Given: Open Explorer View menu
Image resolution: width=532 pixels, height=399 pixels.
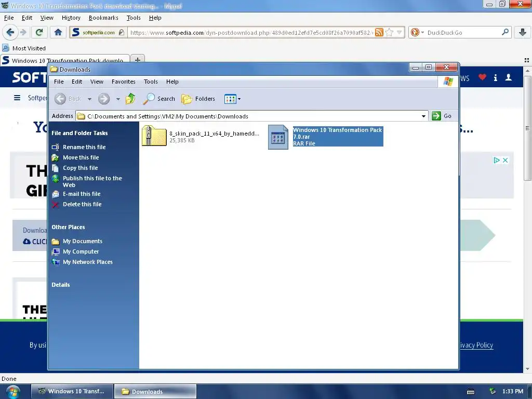Looking at the screenshot, I should pyautogui.click(x=97, y=82).
